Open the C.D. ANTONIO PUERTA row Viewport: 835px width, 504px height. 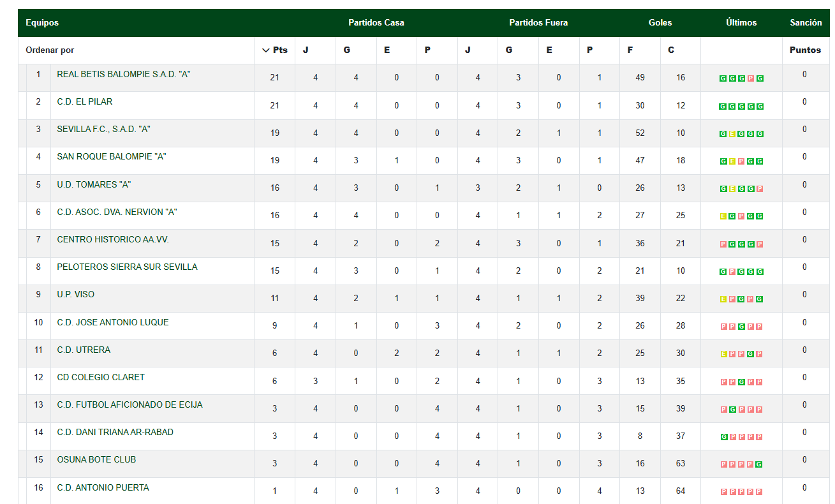tap(424, 490)
